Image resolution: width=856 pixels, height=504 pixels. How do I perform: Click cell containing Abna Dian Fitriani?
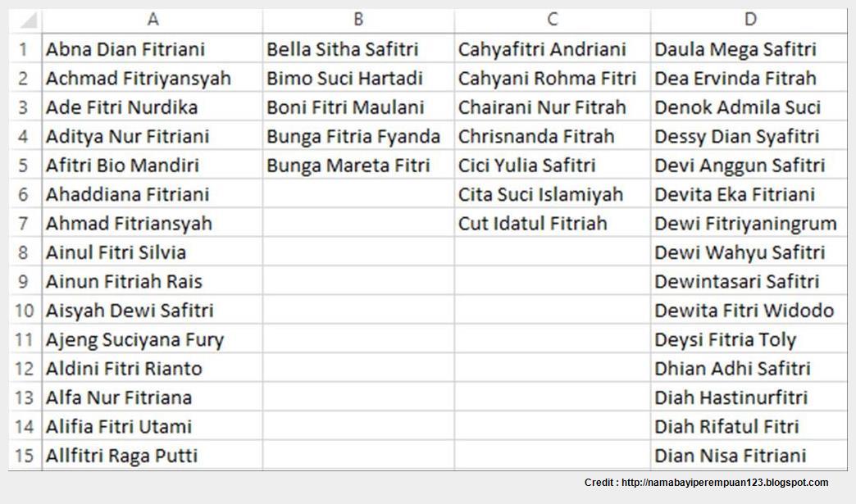[x=153, y=49]
